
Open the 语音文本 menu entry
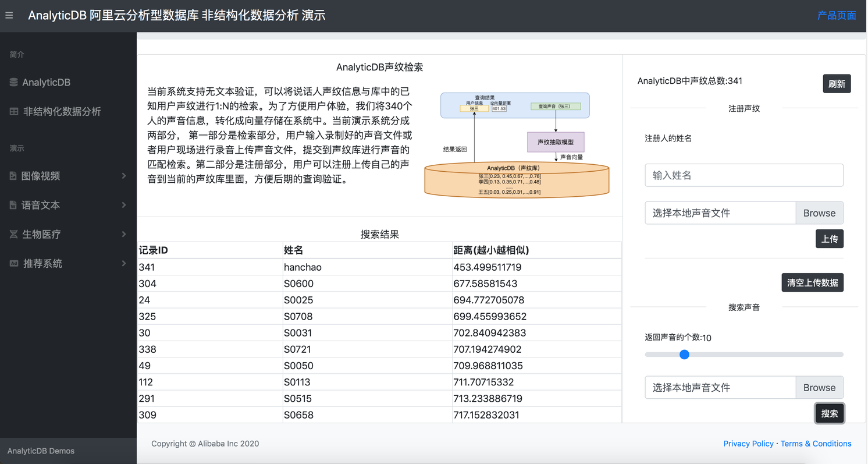(68, 205)
